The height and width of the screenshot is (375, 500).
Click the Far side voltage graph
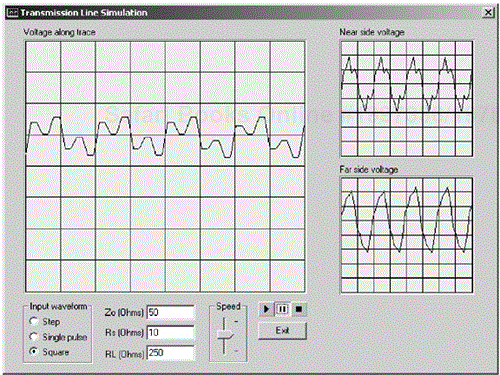point(407,235)
